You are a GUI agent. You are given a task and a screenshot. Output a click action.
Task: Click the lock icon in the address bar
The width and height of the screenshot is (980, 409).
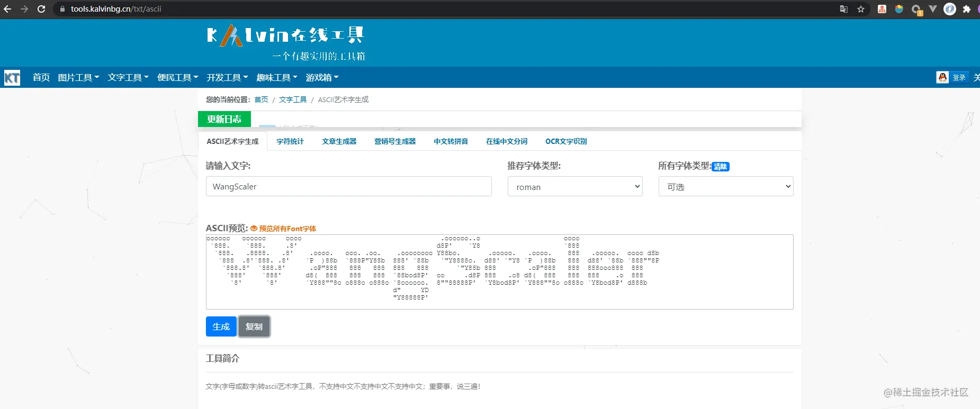coord(62,9)
